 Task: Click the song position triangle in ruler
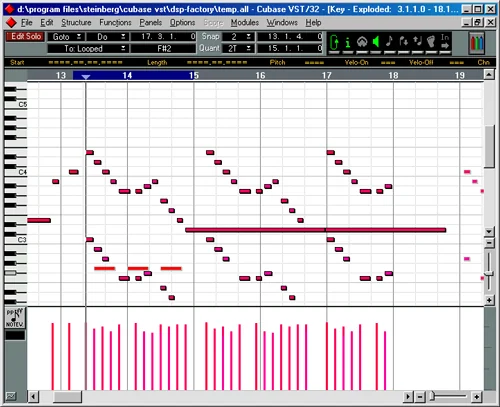(x=86, y=77)
